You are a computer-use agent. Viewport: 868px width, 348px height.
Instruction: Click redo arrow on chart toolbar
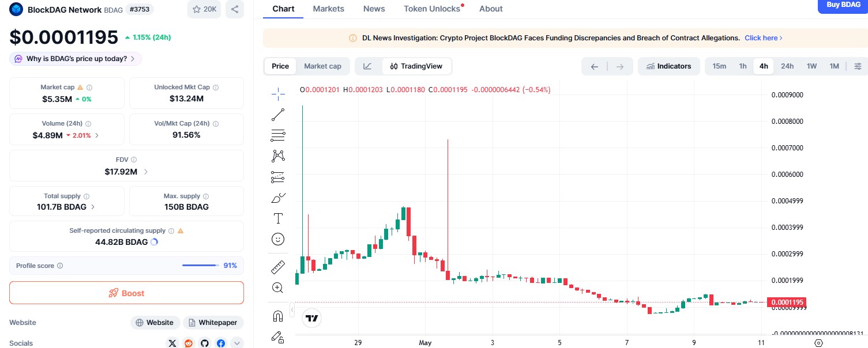coord(620,66)
